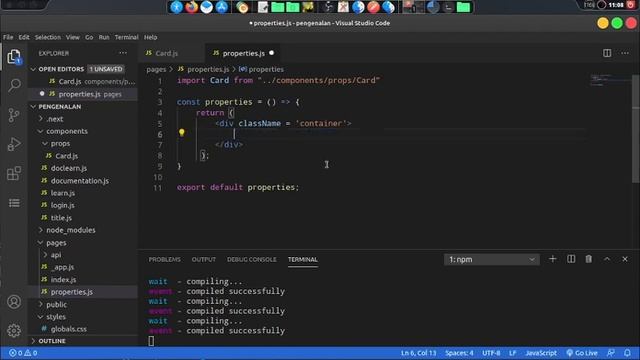640x360 pixels.
Task: Open the Edit menu
Action: pyautogui.click(x=24, y=37)
